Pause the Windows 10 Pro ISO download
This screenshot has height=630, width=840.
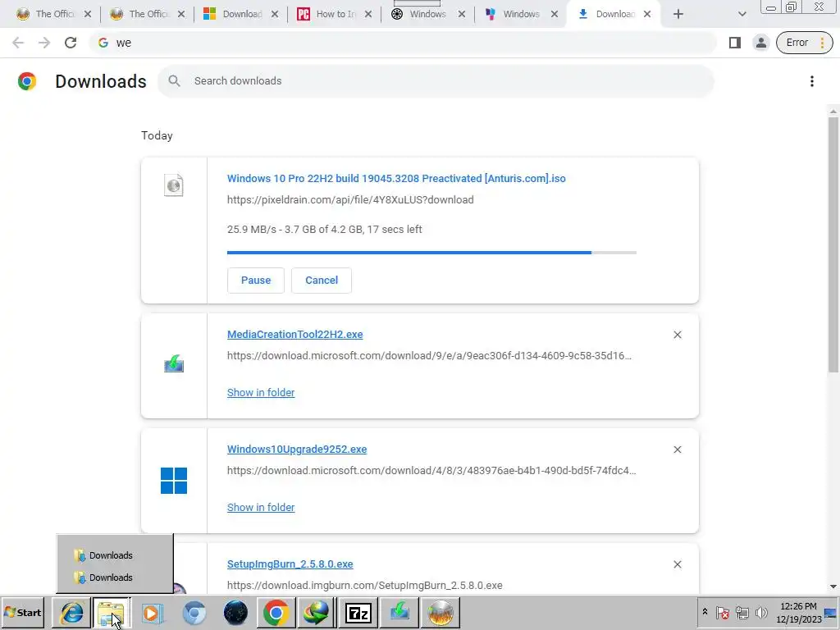(256, 281)
